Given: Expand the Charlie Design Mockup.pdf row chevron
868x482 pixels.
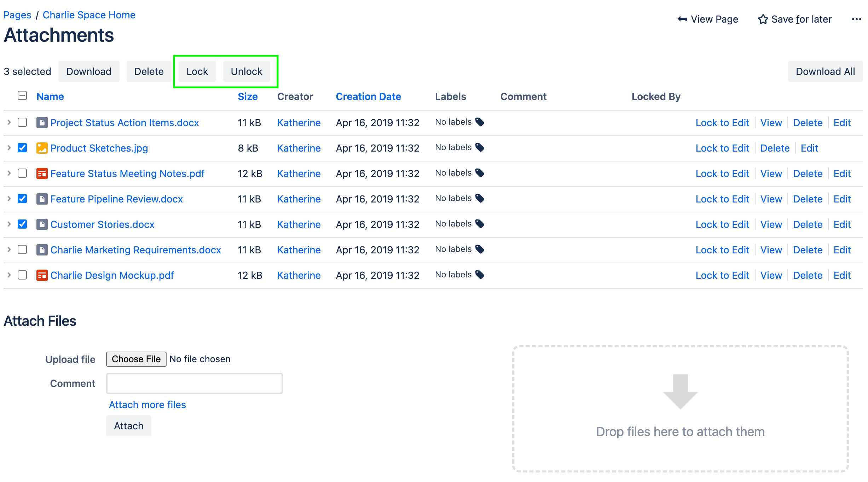Looking at the screenshot, I should click(9, 275).
